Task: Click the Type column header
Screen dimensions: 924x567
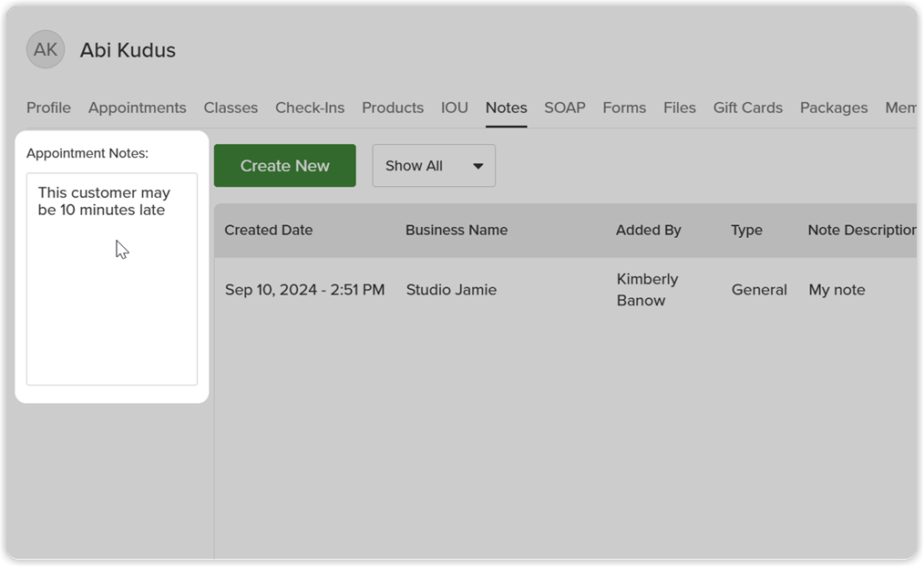Action: pyautogui.click(x=746, y=230)
